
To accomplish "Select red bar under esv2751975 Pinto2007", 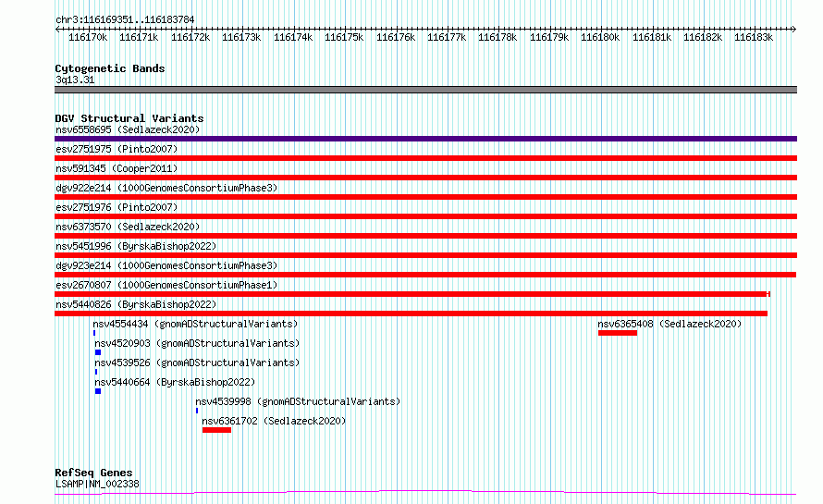I will tap(425, 158).
